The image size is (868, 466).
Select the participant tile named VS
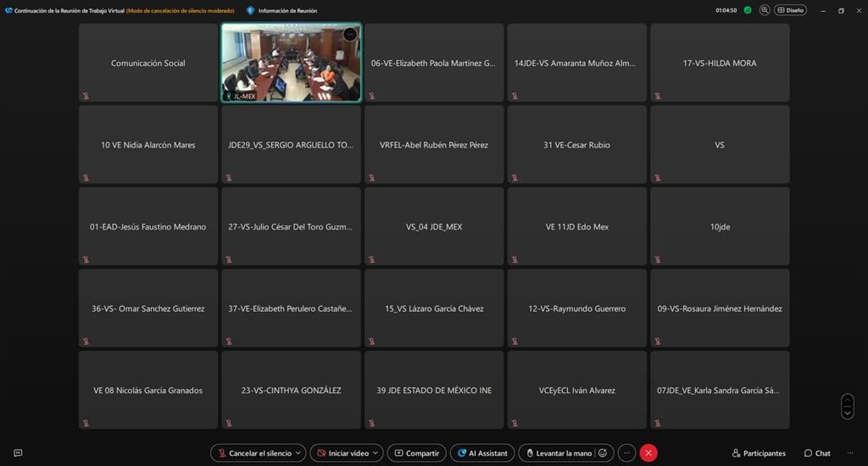(x=720, y=144)
